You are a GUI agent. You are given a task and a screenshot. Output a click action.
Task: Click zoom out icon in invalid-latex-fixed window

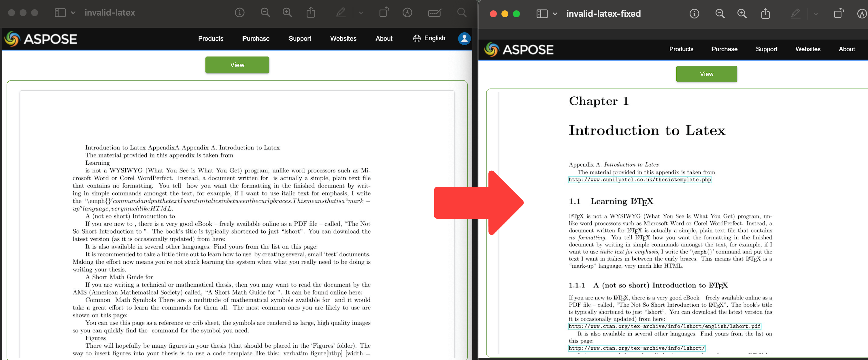point(720,14)
